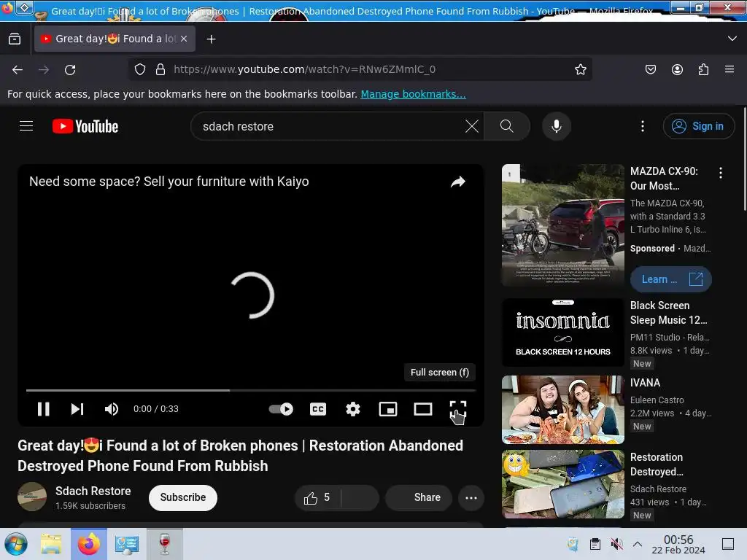Viewport: 747px width, 560px height.
Task: Open Firefox application hamburger menu
Action: [729, 69]
